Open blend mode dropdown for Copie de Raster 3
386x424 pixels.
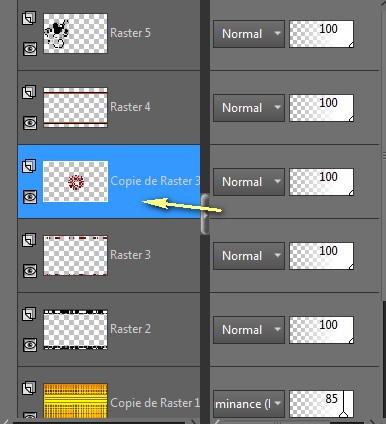249,182
